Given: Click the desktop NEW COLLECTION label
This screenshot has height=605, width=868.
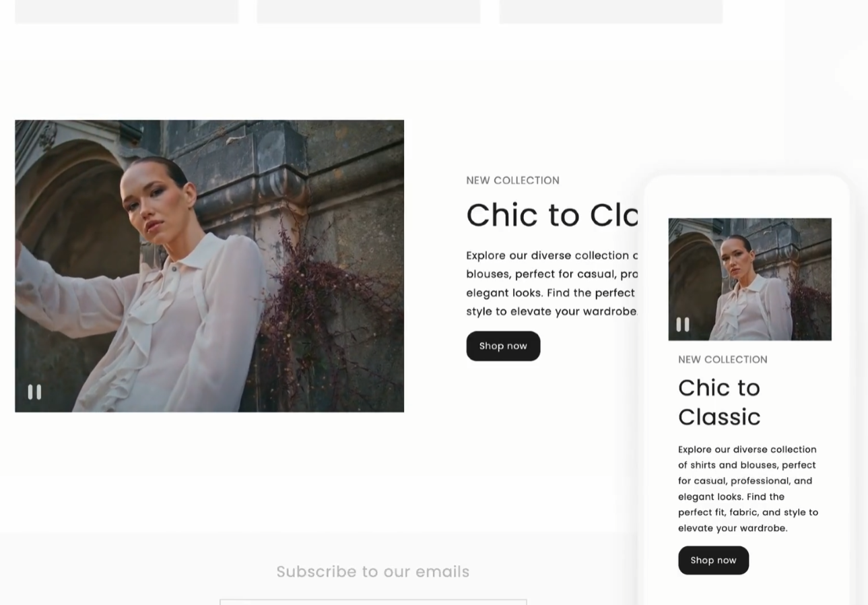Looking at the screenshot, I should [x=512, y=180].
